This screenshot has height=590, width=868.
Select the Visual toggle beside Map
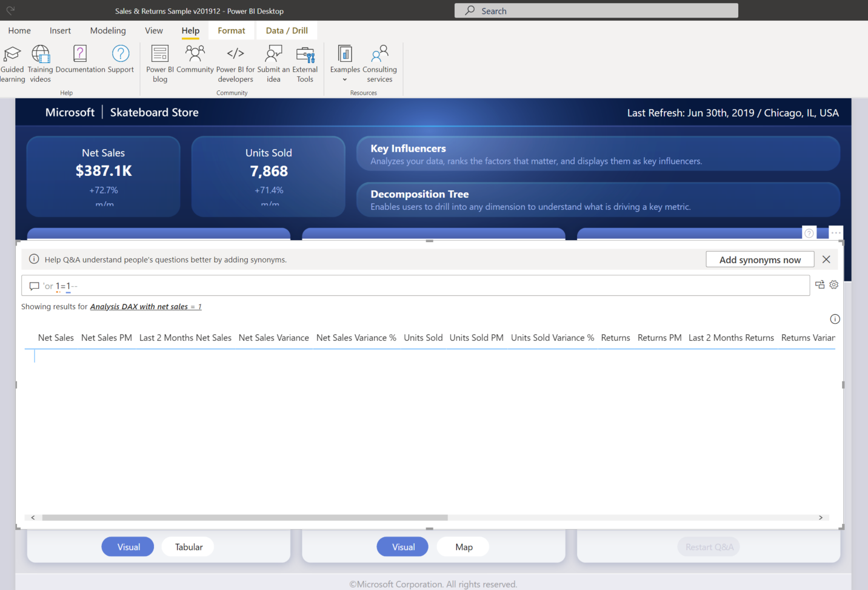pyautogui.click(x=403, y=547)
